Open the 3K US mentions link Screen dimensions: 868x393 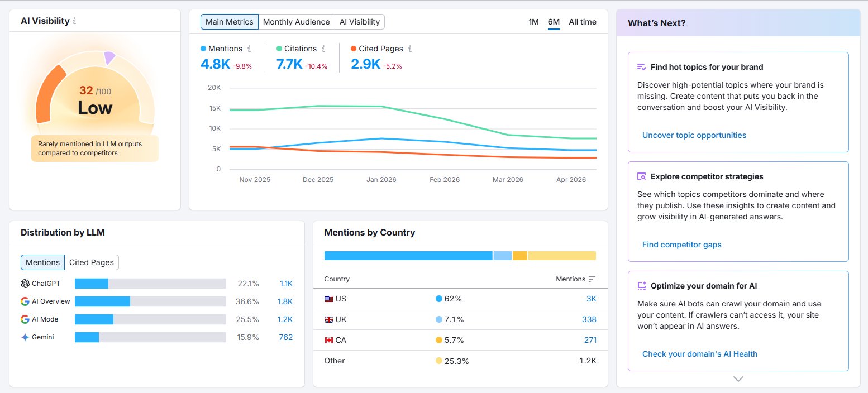tap(592, 299)
